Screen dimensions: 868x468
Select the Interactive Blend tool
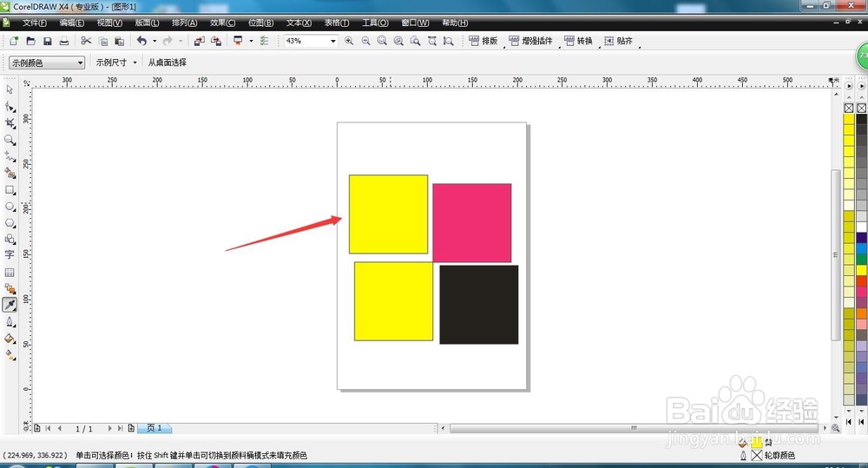[x=10, y=288]
